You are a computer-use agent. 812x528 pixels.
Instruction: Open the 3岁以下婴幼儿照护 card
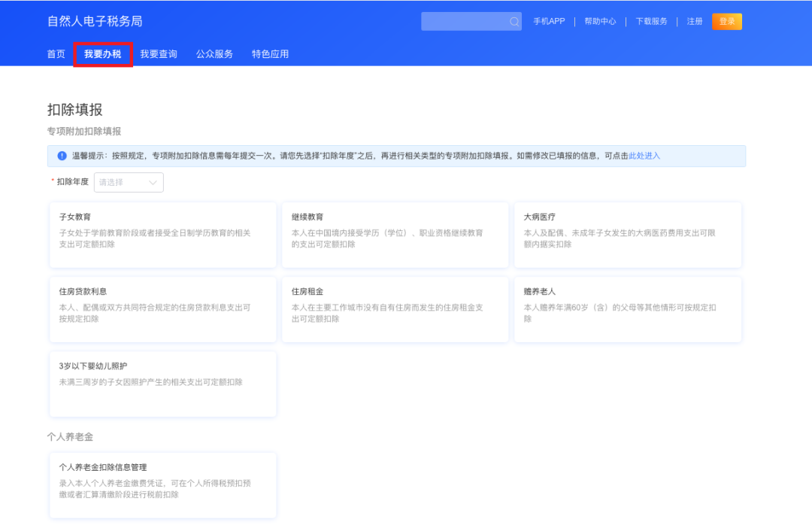pos(162,384)
